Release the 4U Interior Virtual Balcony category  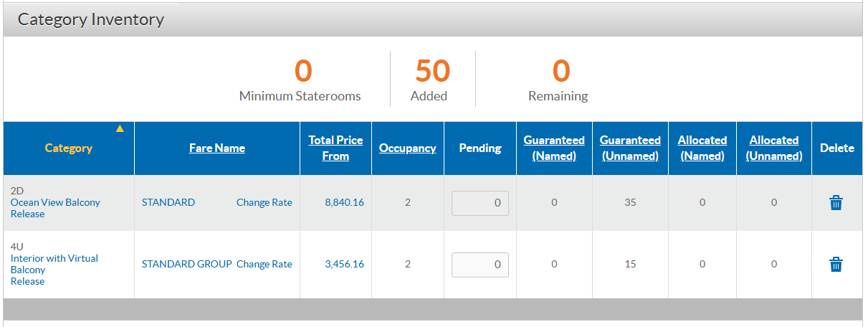pyautogui.click(x=27, y=282)
